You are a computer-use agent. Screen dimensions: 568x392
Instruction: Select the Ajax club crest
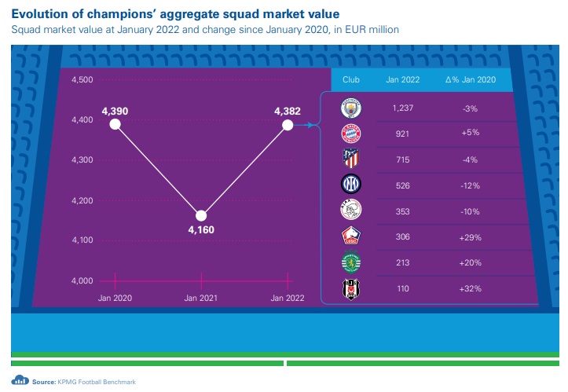(x=350, y=211)
